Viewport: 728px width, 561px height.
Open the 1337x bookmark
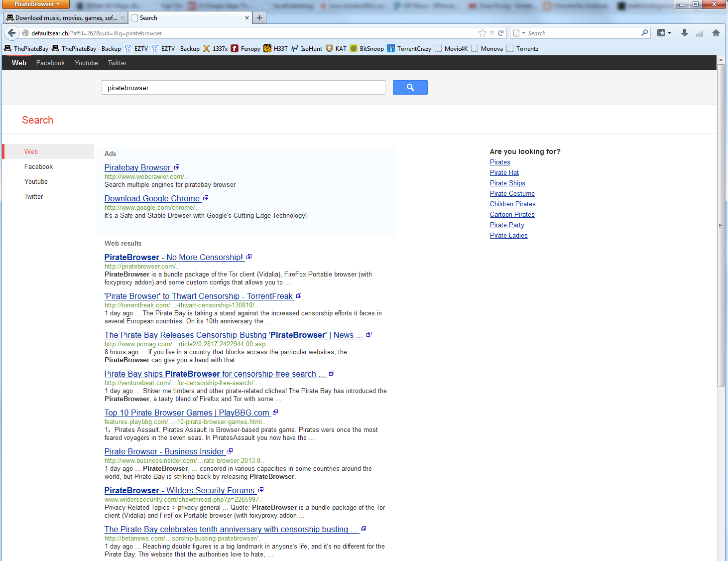pyautogui.click(x=215, y=49)
